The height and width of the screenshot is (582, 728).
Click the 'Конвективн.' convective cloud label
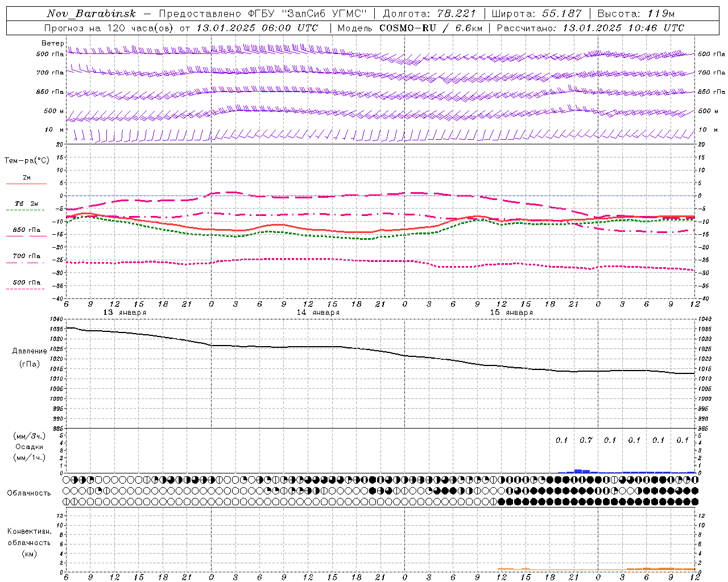29,531
